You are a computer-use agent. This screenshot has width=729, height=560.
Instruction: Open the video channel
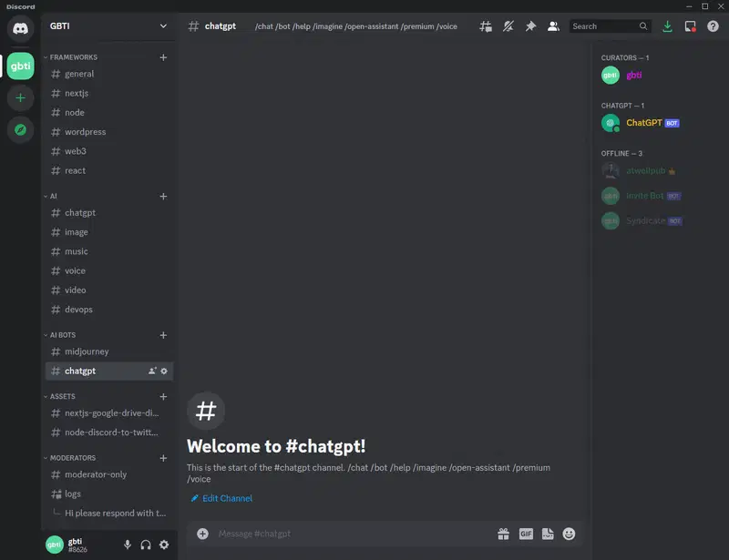tap(109, 290)
